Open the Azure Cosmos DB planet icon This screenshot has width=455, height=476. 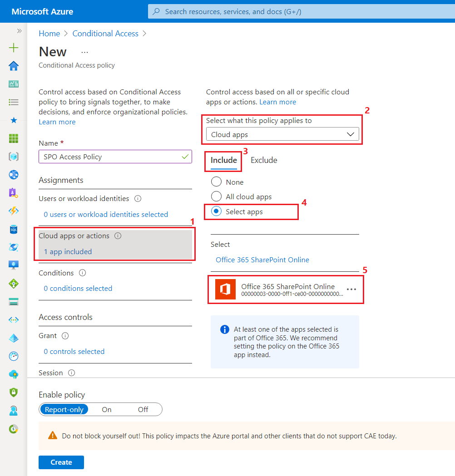(x=13, y=247)
